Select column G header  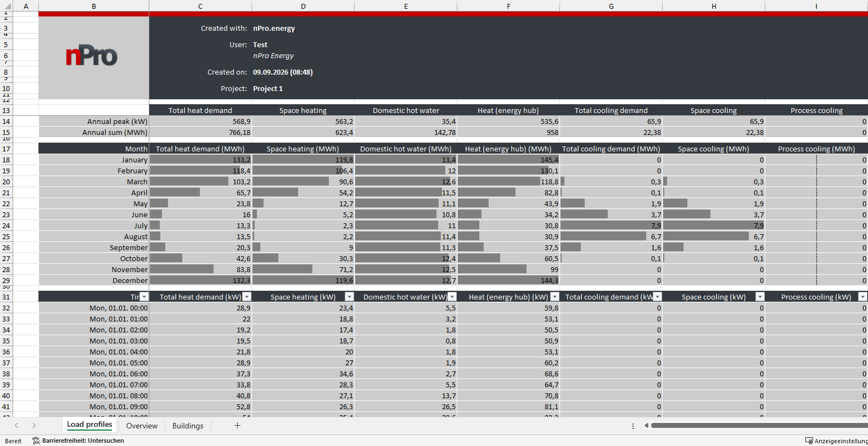coord(611,6)
